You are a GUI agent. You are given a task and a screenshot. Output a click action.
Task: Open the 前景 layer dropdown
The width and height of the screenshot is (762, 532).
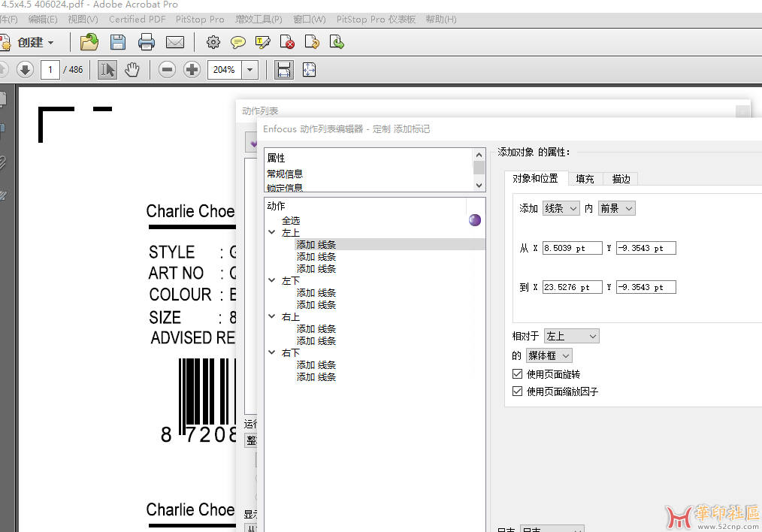point(617,208)
